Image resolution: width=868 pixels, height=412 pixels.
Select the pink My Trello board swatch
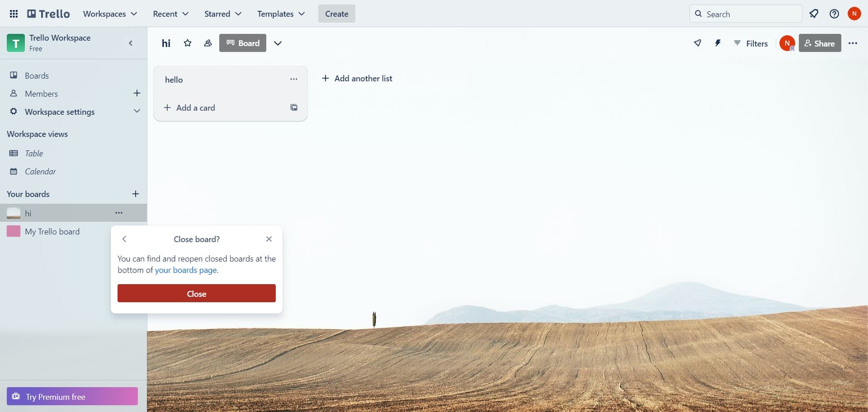14,231
